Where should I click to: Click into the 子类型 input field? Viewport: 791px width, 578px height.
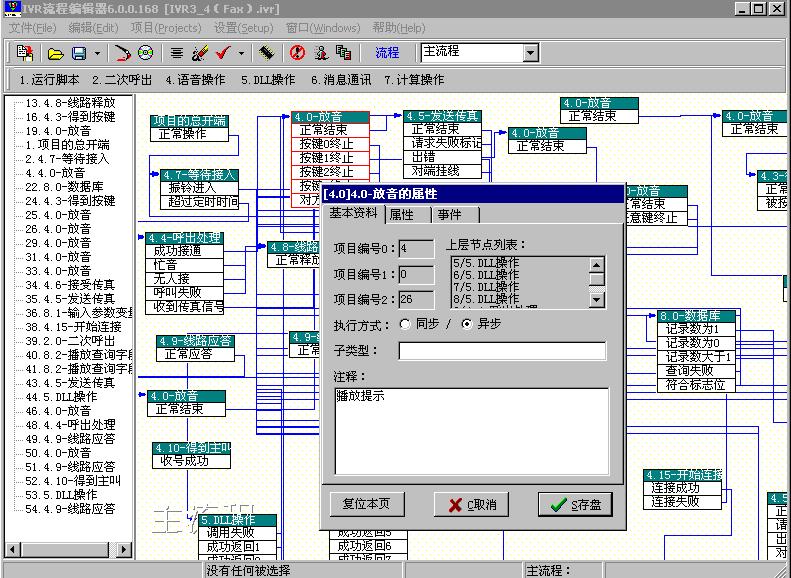[x=502, y=351]
